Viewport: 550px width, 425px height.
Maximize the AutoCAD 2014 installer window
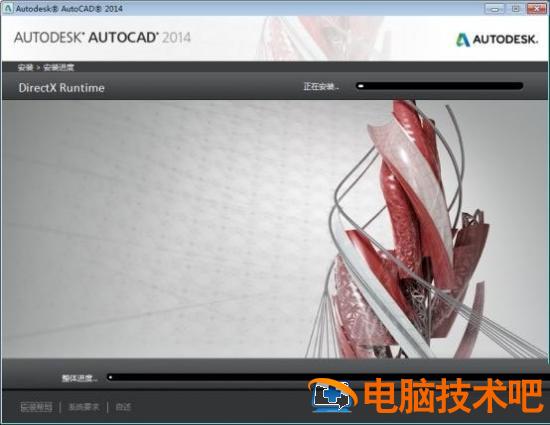tap(516, 9)
